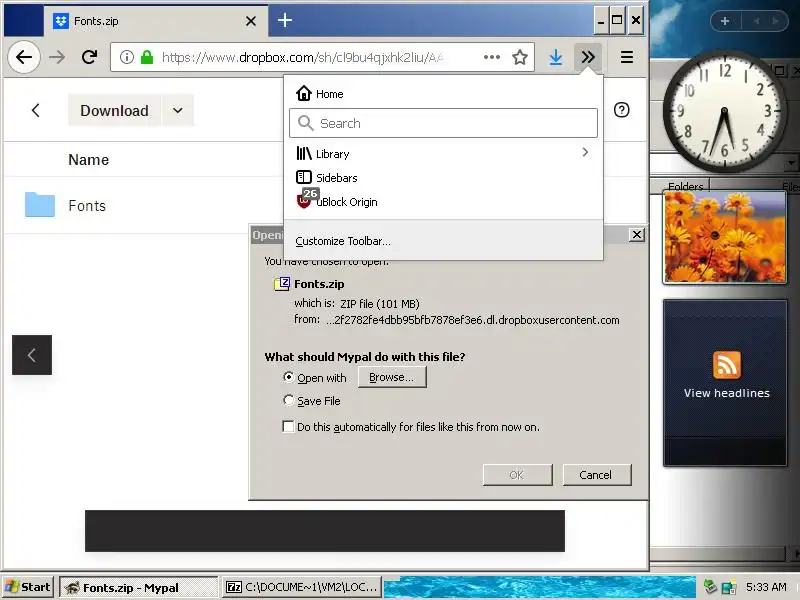This screenshot has height=600, width=800.
Task: Open page actions three-dot menu in address bar
Action: pos(492,57)
